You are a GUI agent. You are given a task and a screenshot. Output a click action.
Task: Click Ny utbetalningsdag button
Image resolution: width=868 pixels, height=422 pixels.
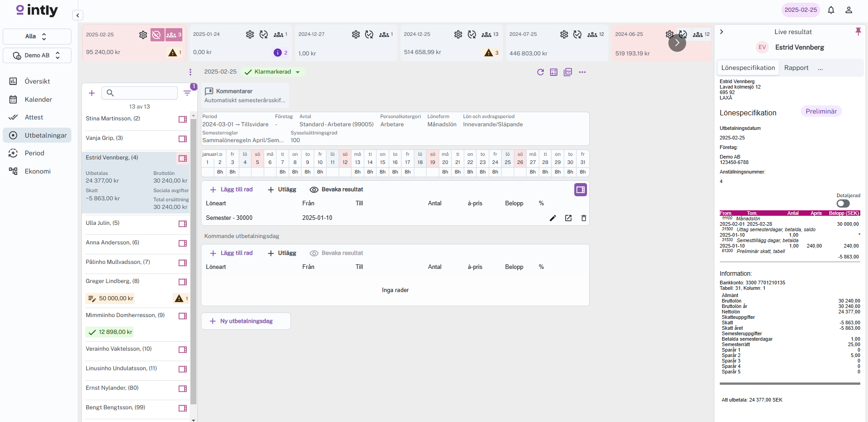tap(246, 321)
